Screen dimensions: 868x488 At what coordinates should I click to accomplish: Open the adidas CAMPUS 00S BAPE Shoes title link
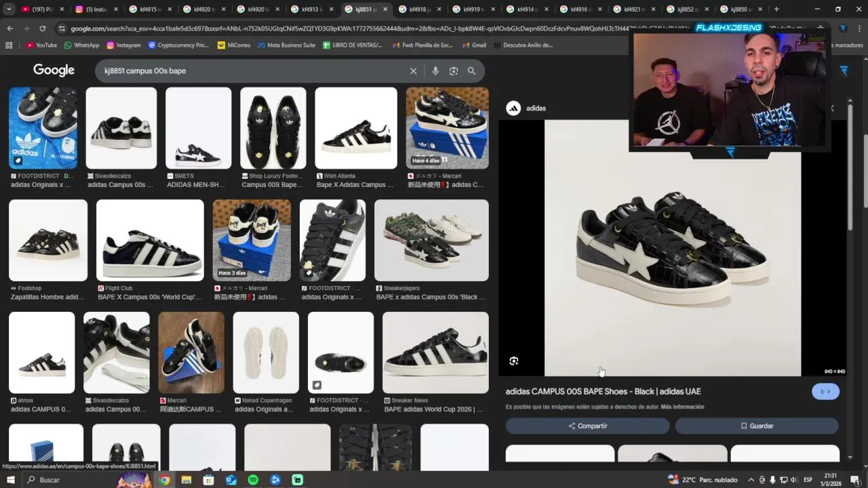(603, 392)
